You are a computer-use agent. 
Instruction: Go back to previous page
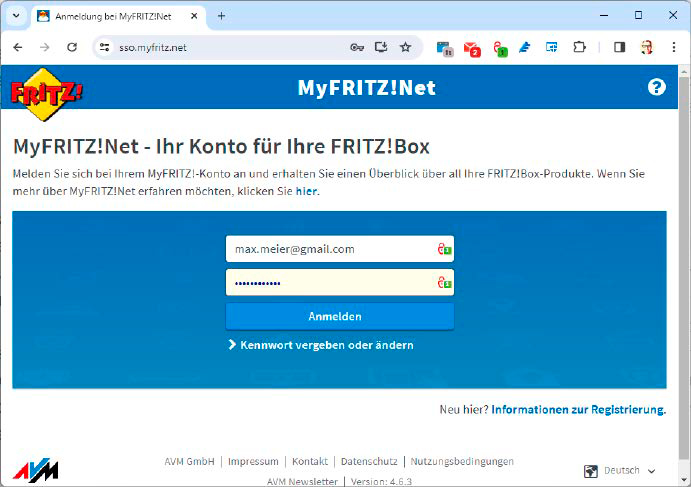click(18, 47)
